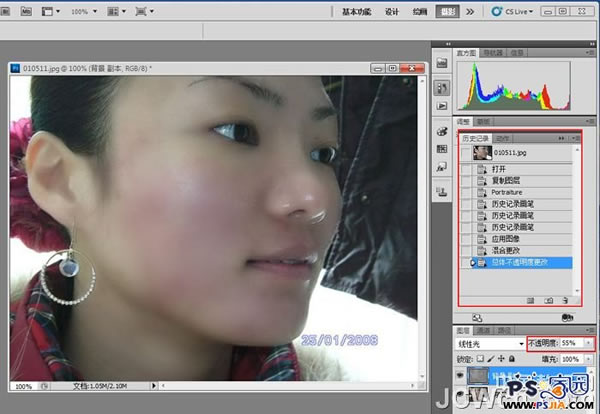Click the lock position move icon

503,358
